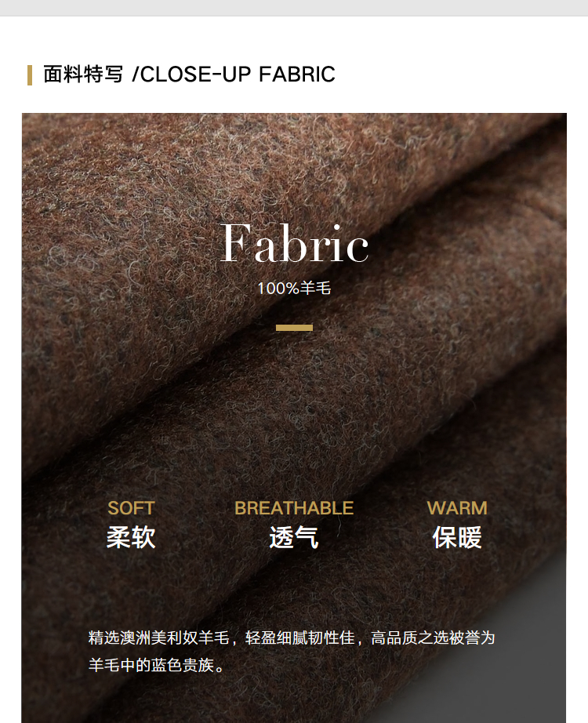Viewport: 588px width, 723px height.
Task: Click the 高品质之选被誉为 phrase
Action: 433,638
